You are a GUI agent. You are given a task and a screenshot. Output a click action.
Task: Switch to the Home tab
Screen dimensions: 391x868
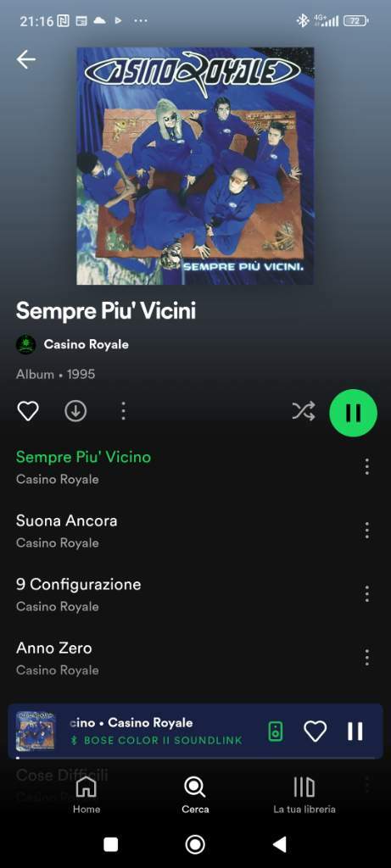click(87, 795)
